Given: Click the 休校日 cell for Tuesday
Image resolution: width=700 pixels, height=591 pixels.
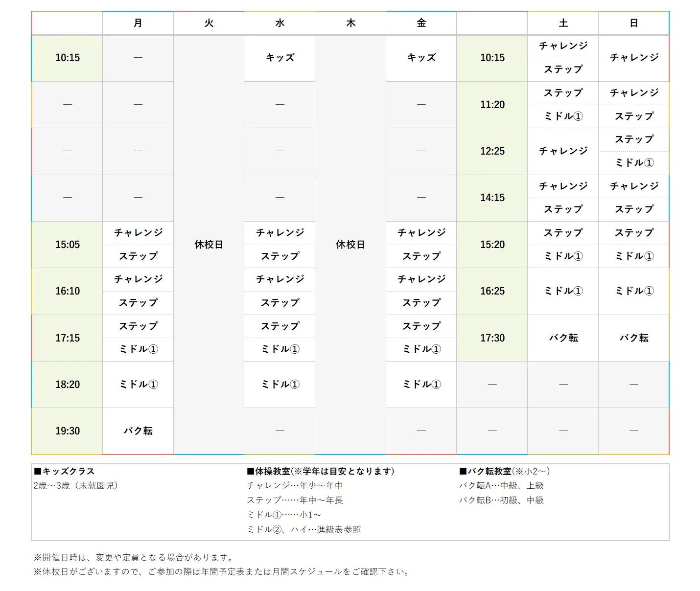Looking at the screenshot, I should pyautogui.click(x=209, y=245).
